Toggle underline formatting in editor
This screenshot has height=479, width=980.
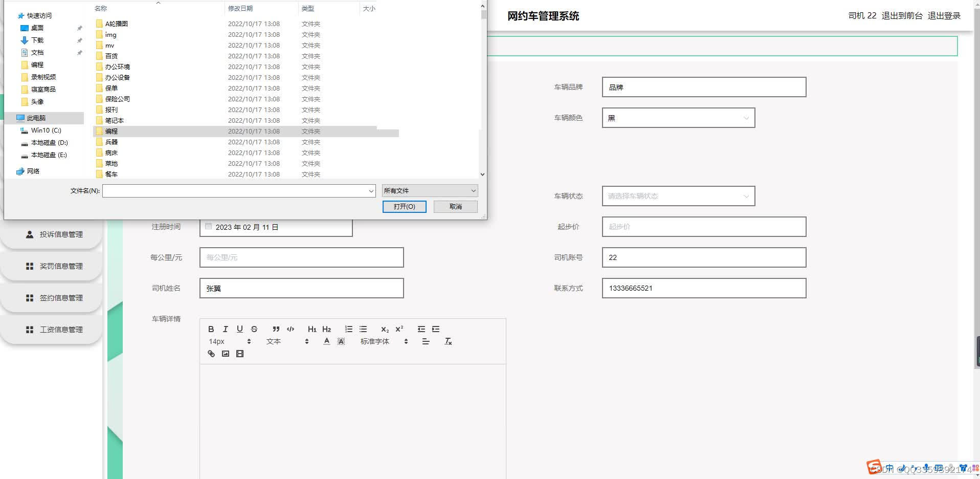(x=239, y=329)
